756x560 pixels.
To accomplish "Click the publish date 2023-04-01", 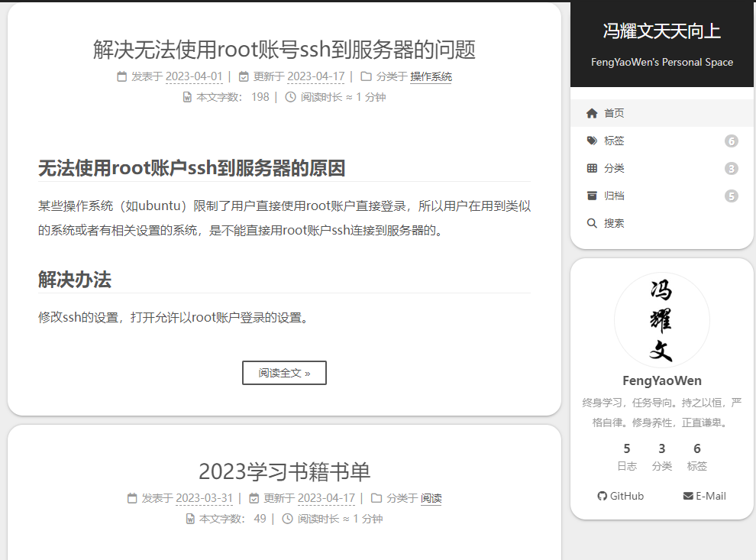I will (194, 76).
